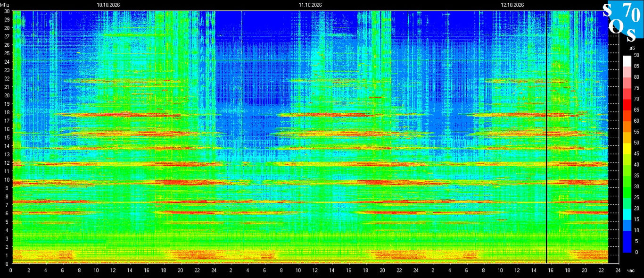644x278 pixels.
Task: Click the SOS 70 logo
Action: pyautogui.click(x=622, y=21)
